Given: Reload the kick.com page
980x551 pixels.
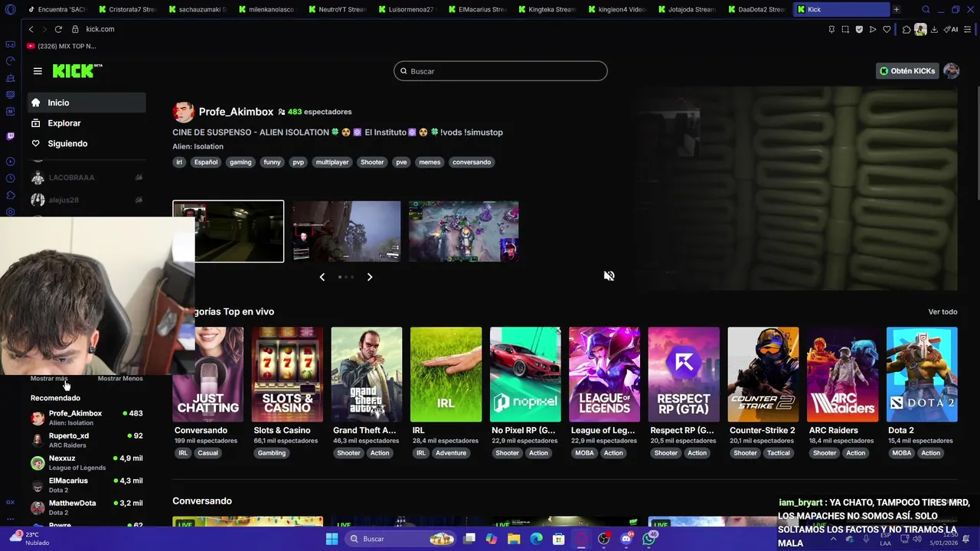Looking at the screenshot, I should tap(58, 29).
